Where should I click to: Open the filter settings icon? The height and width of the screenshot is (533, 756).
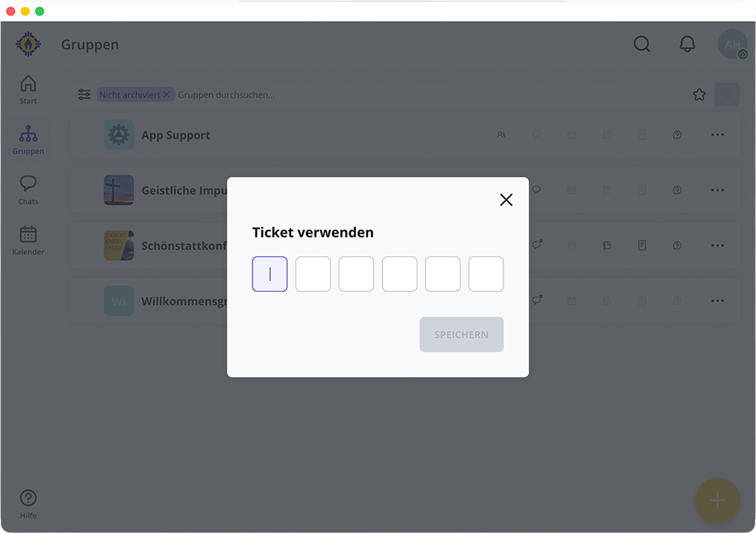pyautogui.click(x=84, y=95)
